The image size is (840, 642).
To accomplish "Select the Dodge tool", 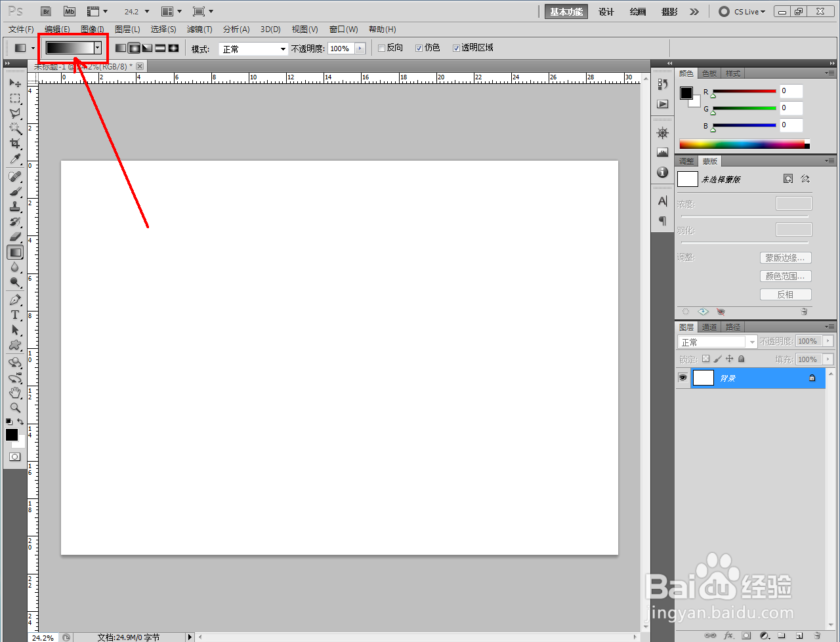I will tap(14, 283).
